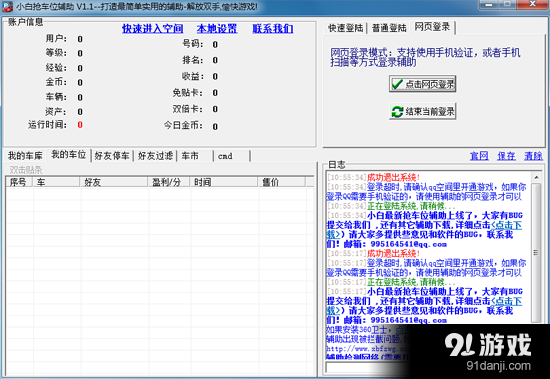
Task: Click the green refresh icon on 结束当前登录
Action: coord(397,112)
